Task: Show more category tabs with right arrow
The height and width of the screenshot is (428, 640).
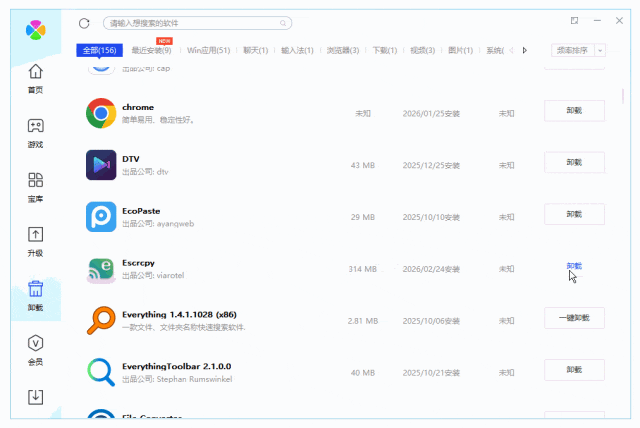Action: point(525,50)
